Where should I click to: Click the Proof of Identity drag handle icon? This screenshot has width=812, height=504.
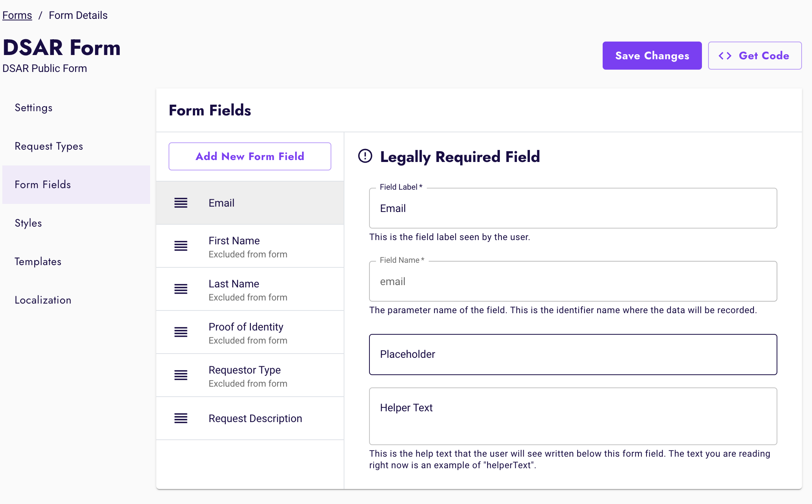pyautogui.click(x=181, y=332)
